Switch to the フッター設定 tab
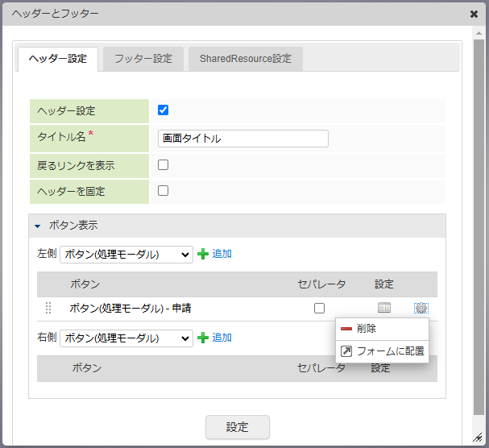Viewport: 489px width, 448px height. point(143,59)
